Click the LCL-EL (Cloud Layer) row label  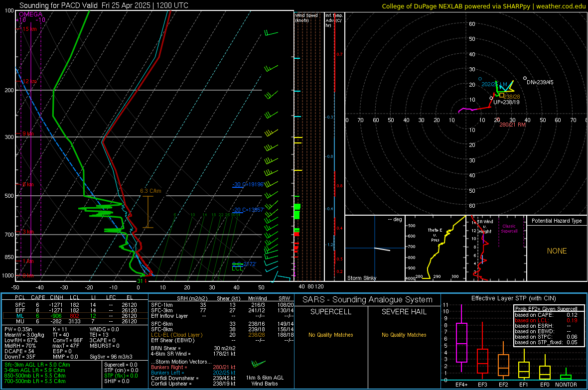tap(176, 335)
